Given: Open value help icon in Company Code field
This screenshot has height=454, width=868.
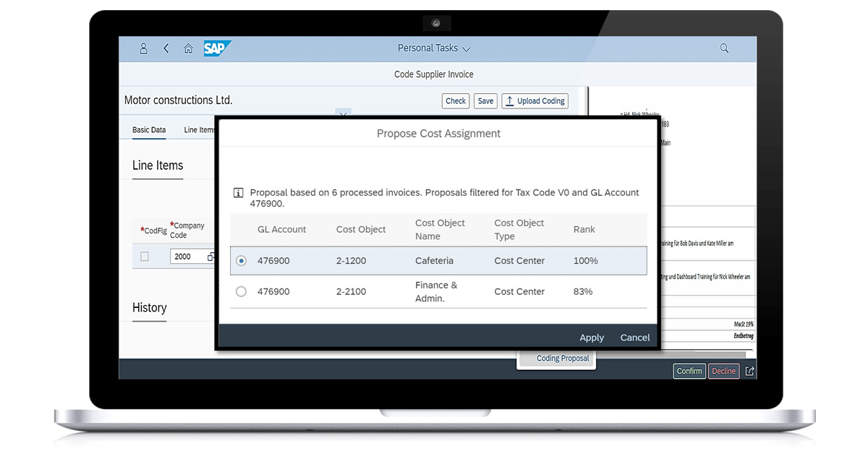Looking at the screenshot, I should coord(210,257).
